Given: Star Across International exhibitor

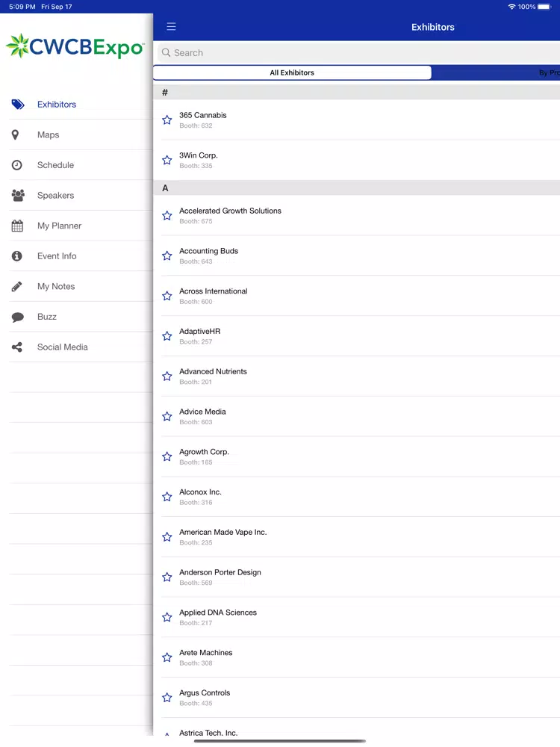Looking at the screenshot, I should pyautogui.click(x=167, y=296).
